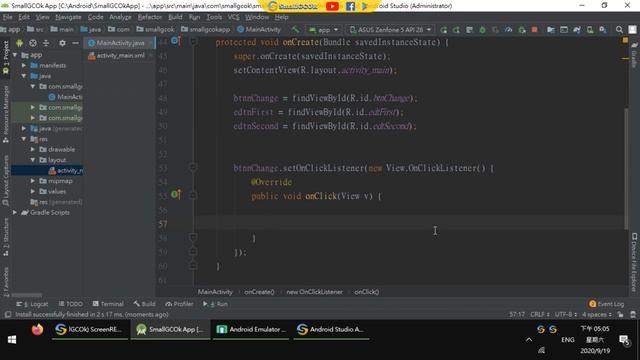Open the Logcat tool window
Image resolution: width=640 pixels, height=360 pixels.
(x=32, y=304)
